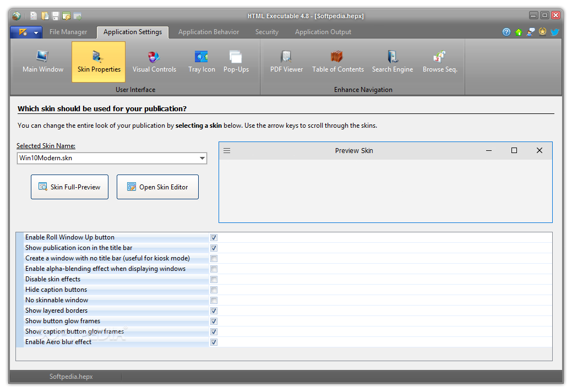Click the green home page icon

point(519,32)
